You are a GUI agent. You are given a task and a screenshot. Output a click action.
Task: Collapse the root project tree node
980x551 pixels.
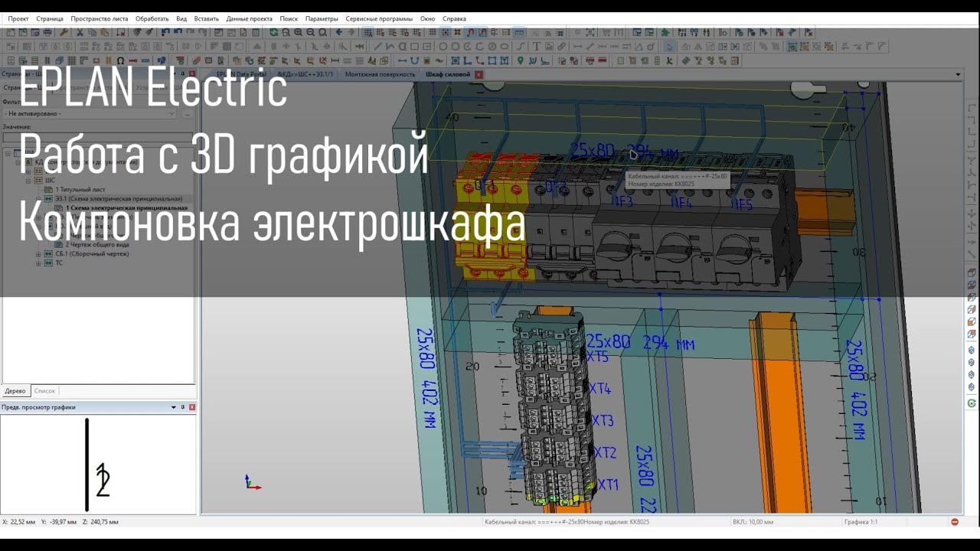(8, 153)
